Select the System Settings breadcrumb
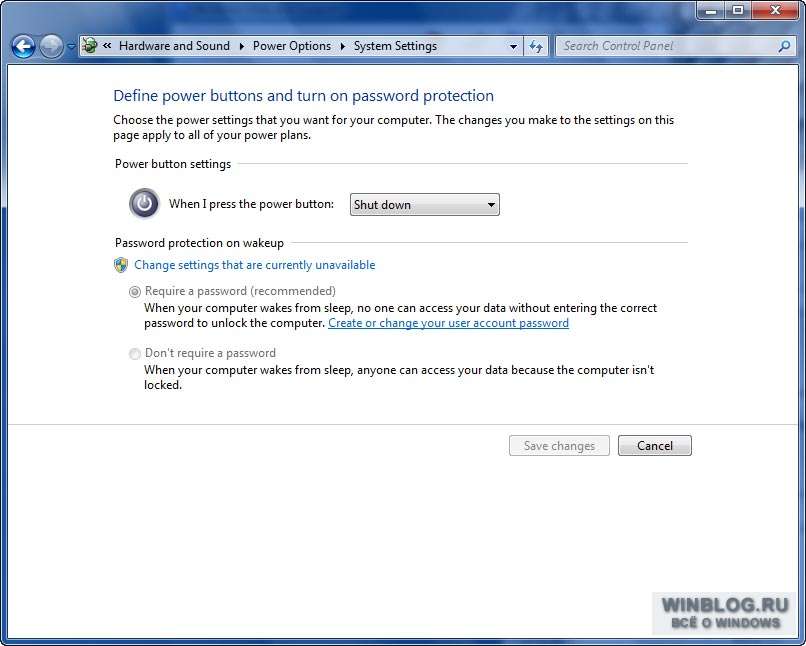Viewport: 806px width, 646px height. pos(395,46)
